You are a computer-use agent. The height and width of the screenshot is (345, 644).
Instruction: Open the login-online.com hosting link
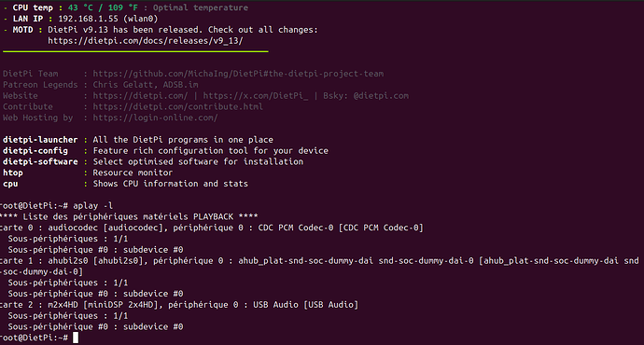pos(155,117)
